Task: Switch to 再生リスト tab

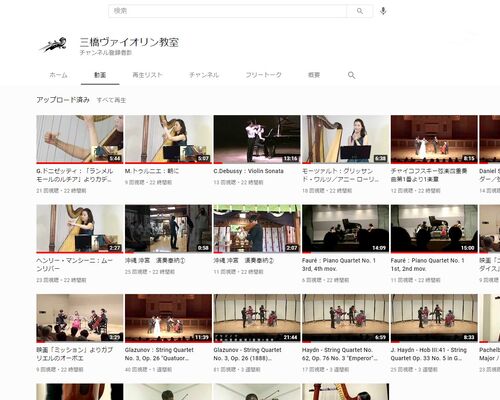Action: [147, 75]
